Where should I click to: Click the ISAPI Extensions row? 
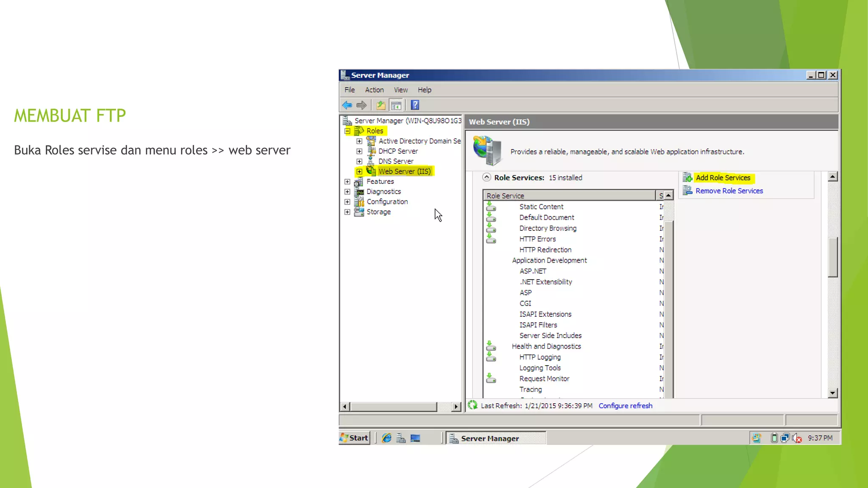(574, 314)
